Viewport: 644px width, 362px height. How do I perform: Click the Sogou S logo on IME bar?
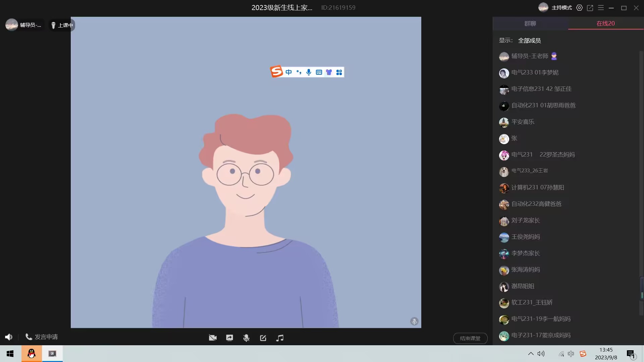[276, 71]
